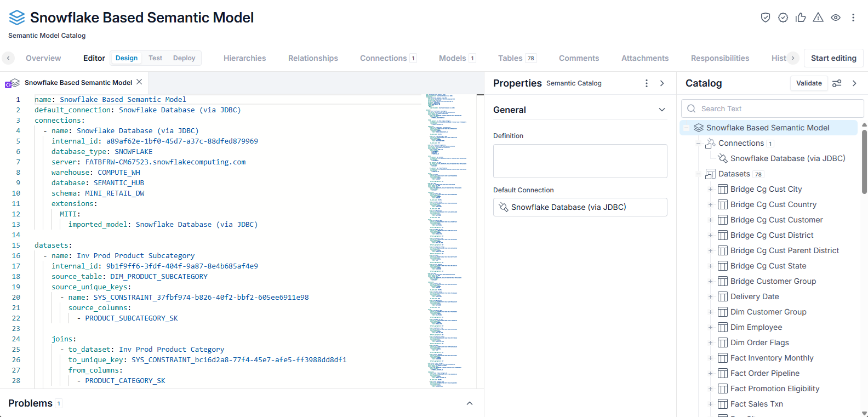Click the tab bar right arrow beside Hist
The width and height of the screenshot is (868, 417).
coord(793,58)
